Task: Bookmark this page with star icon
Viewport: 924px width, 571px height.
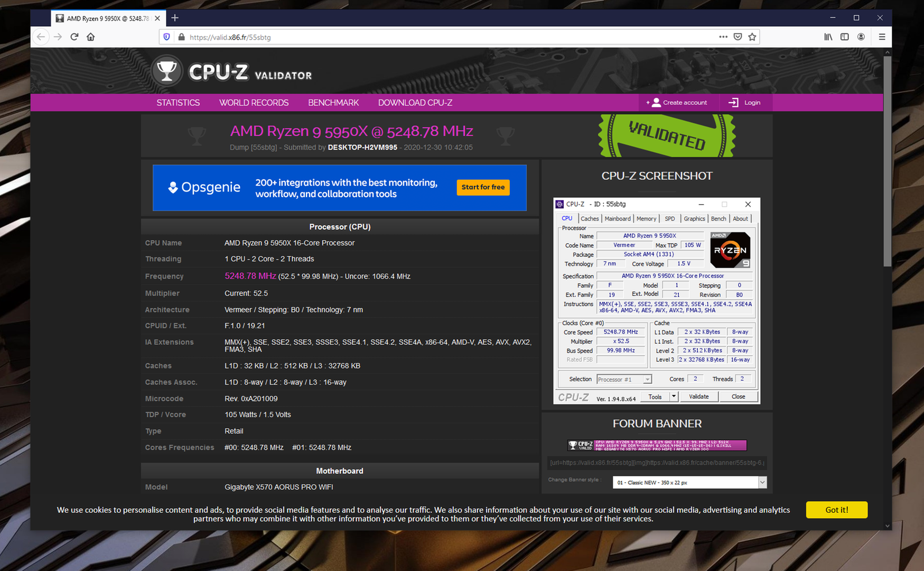Action: click(752, 37)
